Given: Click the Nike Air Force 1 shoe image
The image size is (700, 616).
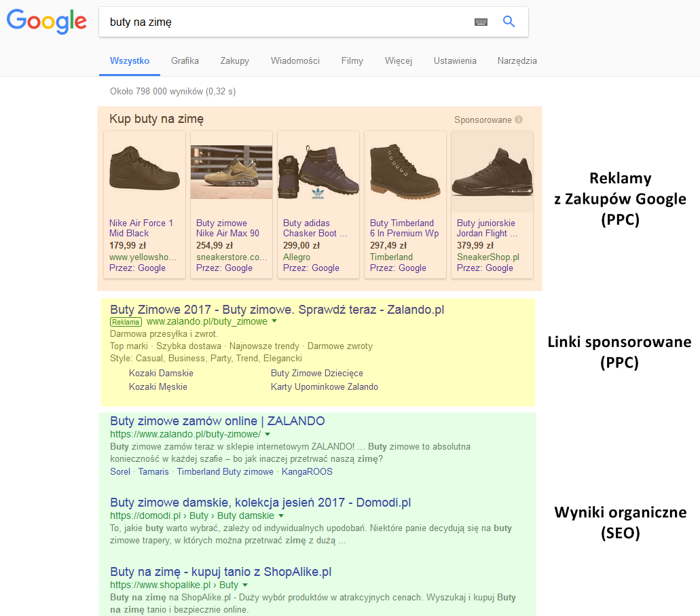Looking at the screenshot, I should click(144, 168).
